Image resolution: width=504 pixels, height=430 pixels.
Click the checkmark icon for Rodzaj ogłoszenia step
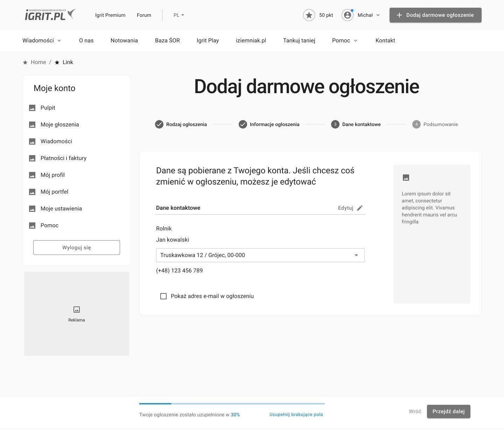159,124
